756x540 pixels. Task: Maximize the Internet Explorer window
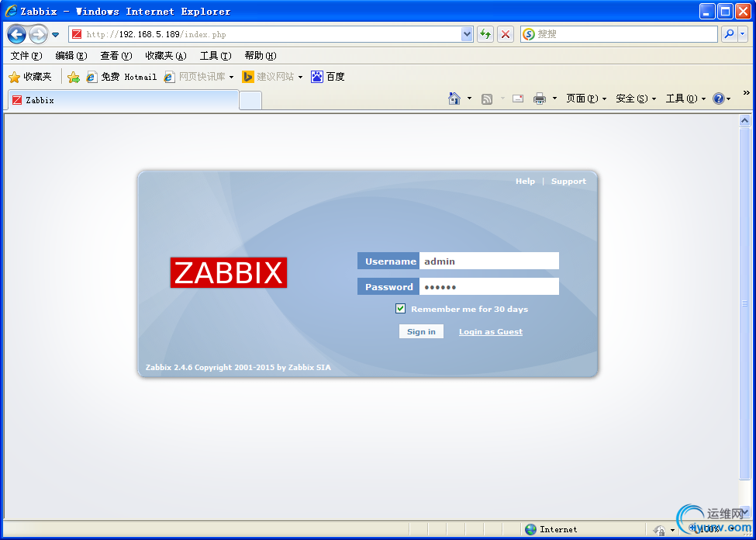[725, 11]
